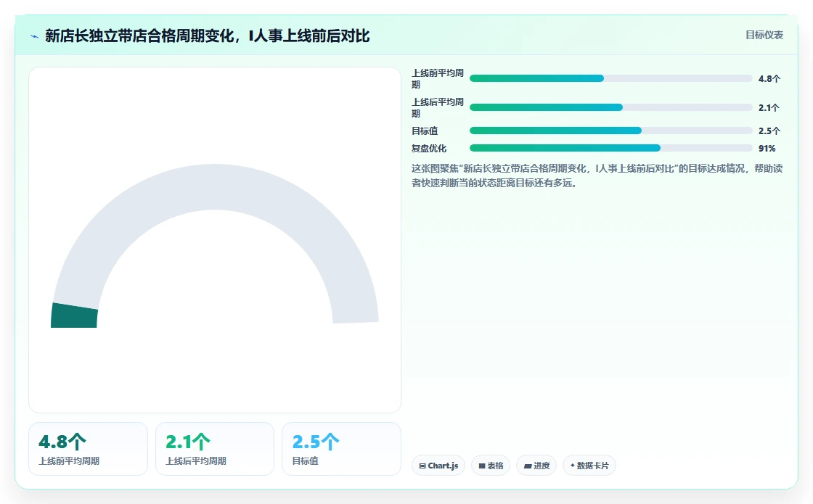Screen dimensions: 813x504
Task: Select the 数据卡片 tag chip
Action: [589, 465]
